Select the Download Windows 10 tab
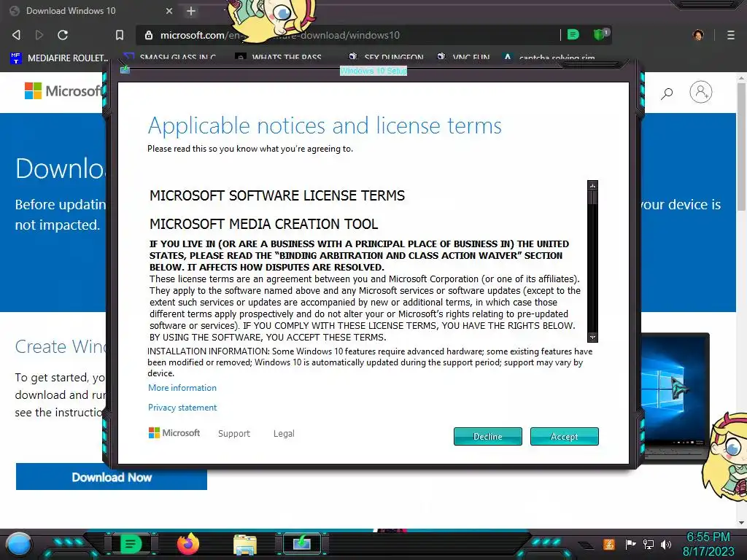Viewport: 747px width, 560px height. [x=90, y=11]
